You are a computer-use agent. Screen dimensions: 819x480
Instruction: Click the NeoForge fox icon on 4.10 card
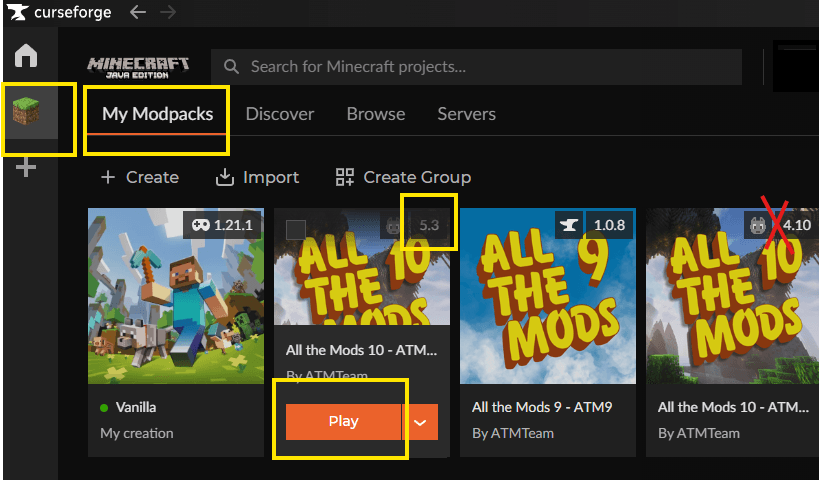pyautogui.click(x=757, y=225)
